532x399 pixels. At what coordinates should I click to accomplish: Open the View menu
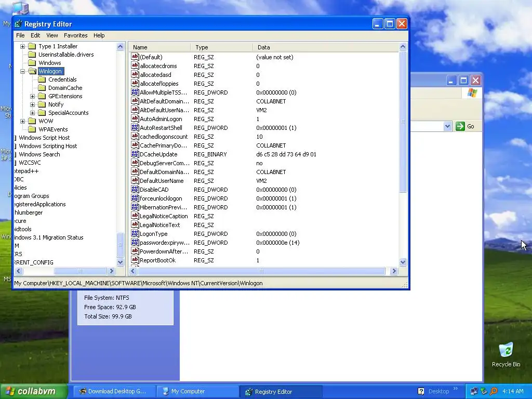click(x=52, y=35)
